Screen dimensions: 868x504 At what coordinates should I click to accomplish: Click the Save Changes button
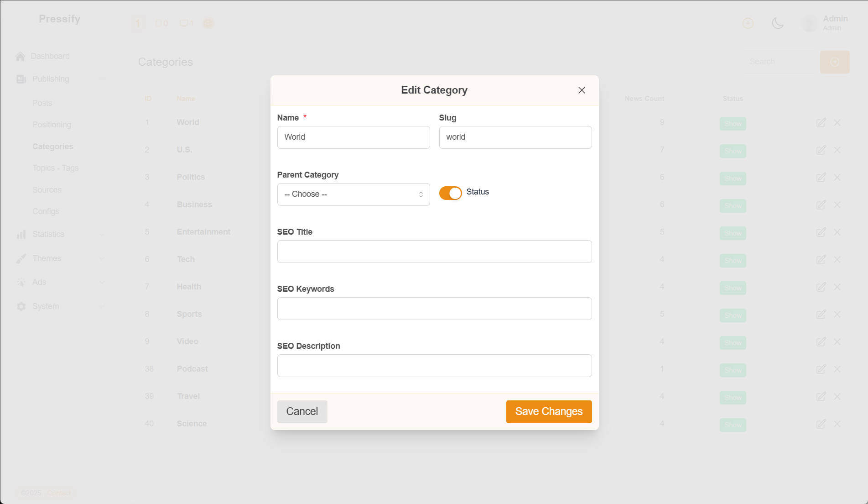(549, 411)
